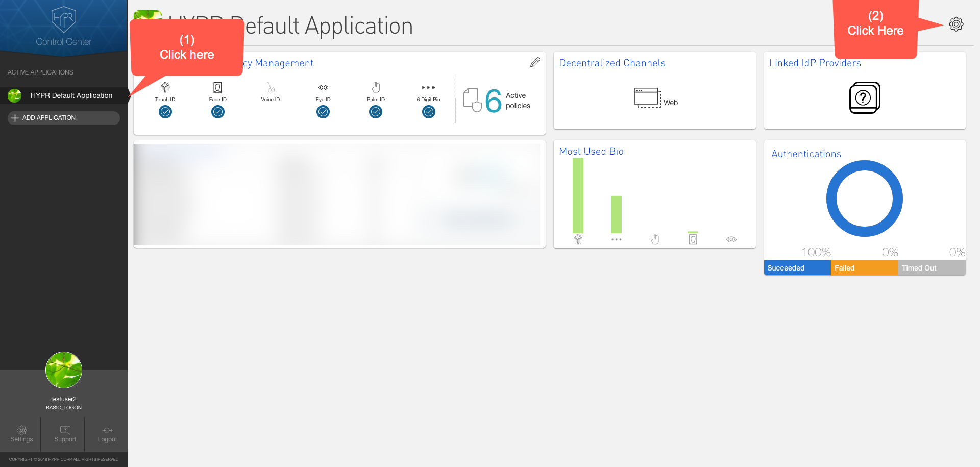
Task: Click the unknown IdP question mark icon
Action: click(x=865, y=97)
